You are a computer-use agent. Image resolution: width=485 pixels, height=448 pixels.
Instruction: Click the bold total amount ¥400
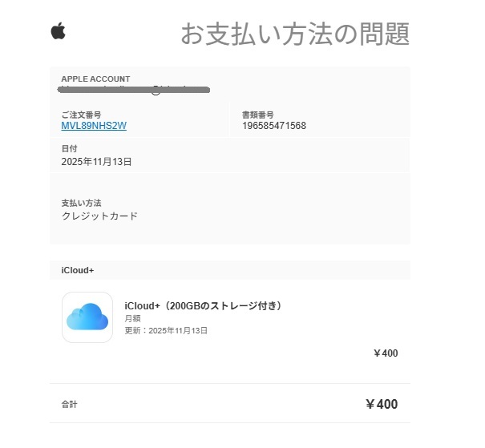[x=382, y=404]
